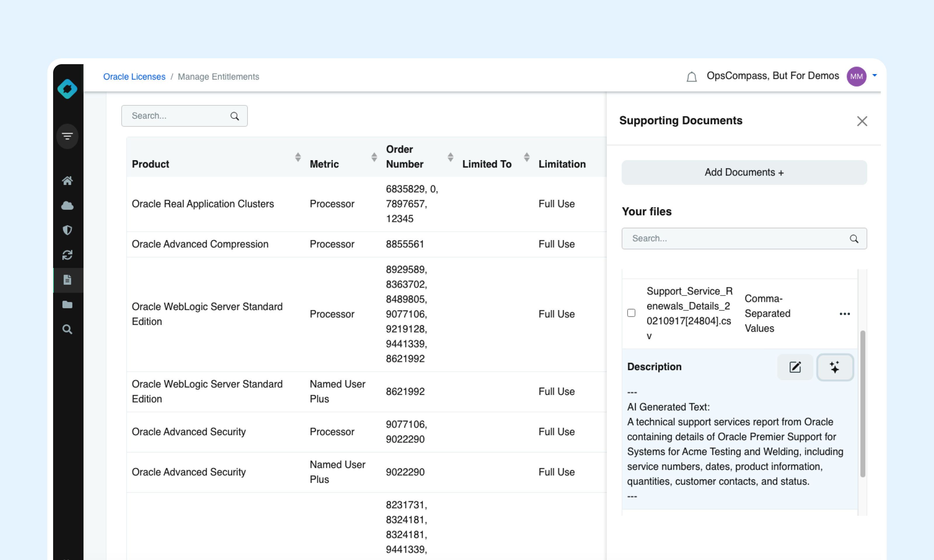934x560 pixels.
Task: Click Named User Plus metric for WebLogic row
Action: click(337, 391)
